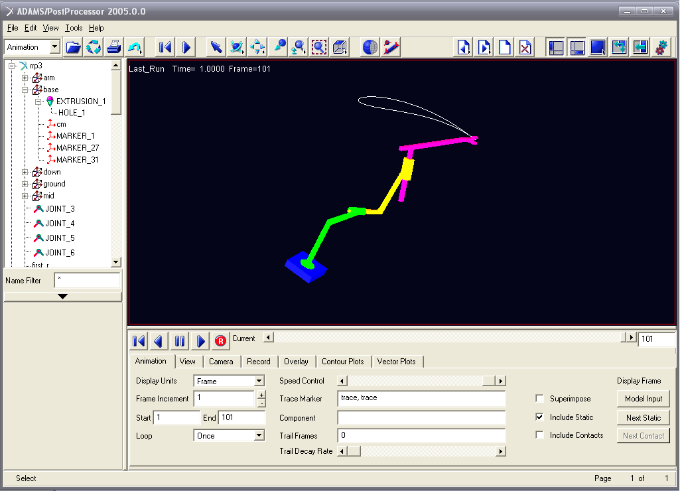Click the red record button

coord(221,340)
